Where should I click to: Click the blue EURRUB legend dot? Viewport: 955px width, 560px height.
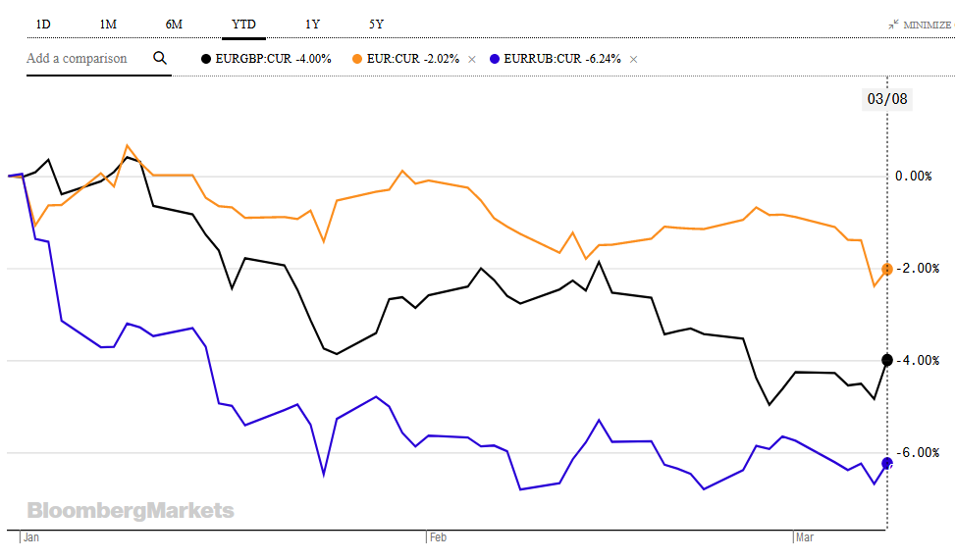[x=496, y=59]
